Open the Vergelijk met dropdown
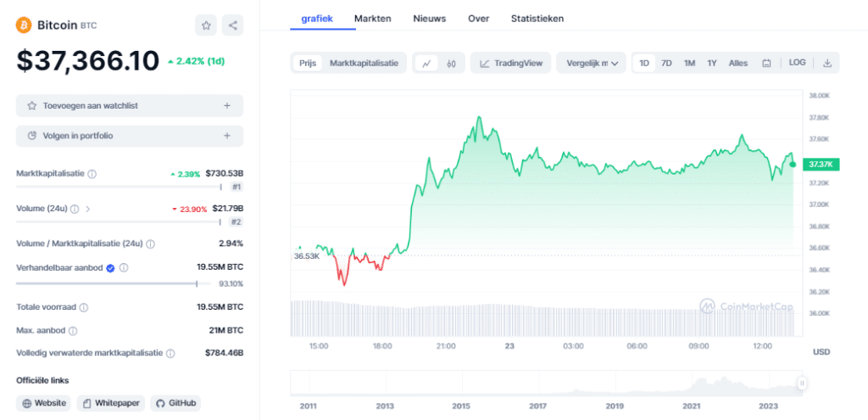The height and width of the screenshot is (420, 868). tap(591, 63)
